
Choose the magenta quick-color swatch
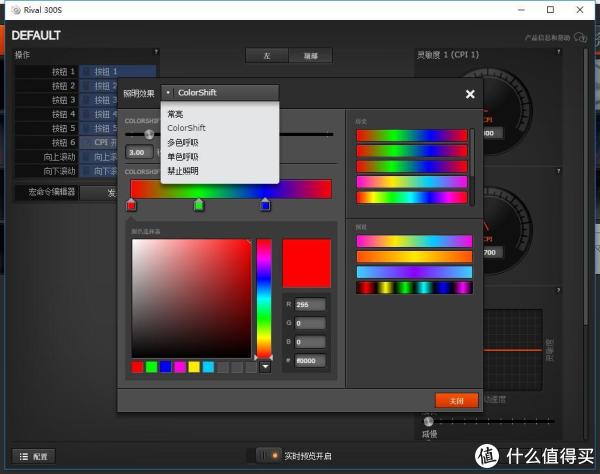click(x=180, y=367)
